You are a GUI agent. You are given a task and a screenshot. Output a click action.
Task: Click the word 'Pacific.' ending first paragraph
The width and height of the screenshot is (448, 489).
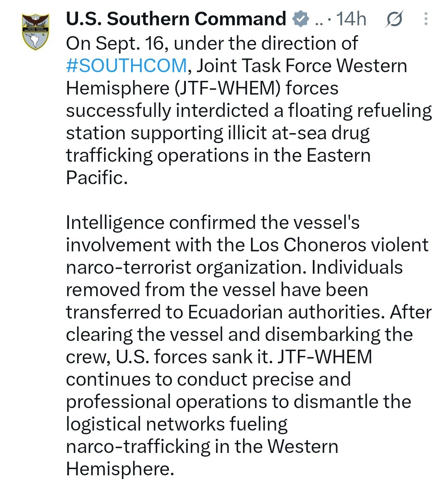coord(97,178)
